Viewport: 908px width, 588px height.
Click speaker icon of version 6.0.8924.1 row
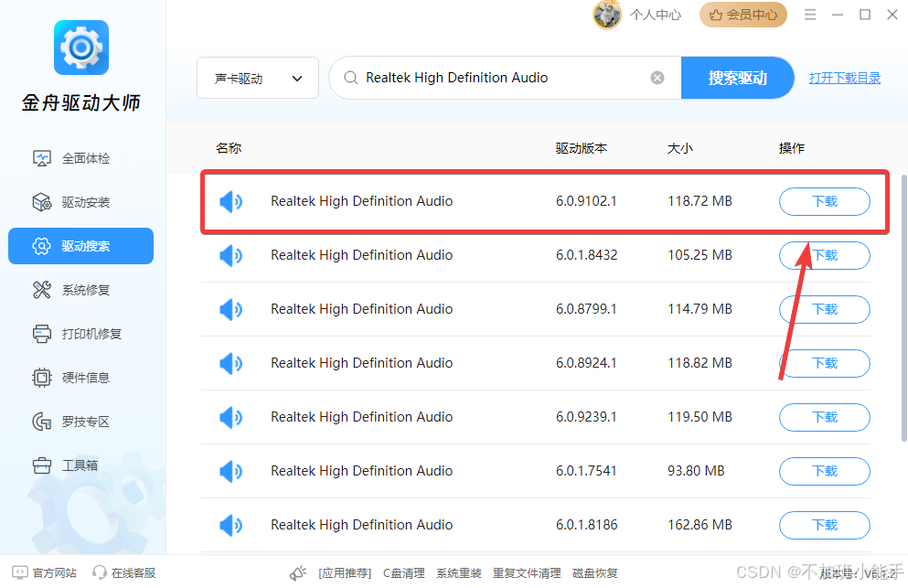point(230,363)
